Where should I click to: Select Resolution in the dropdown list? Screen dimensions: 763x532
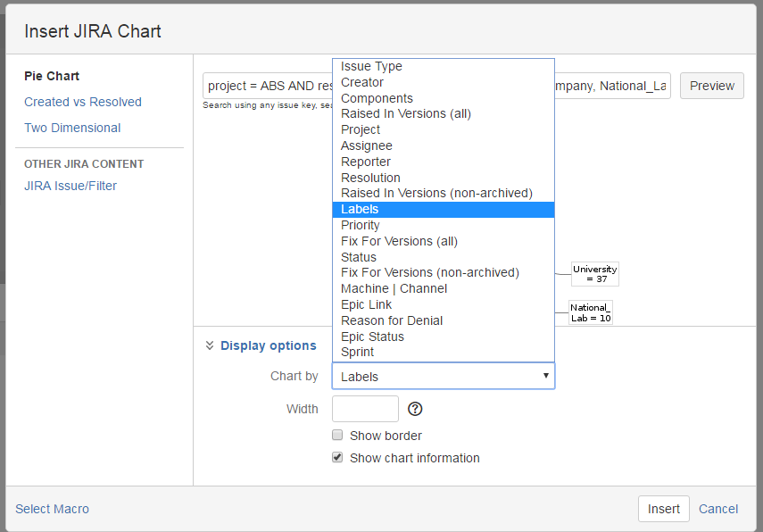(444, 178)
